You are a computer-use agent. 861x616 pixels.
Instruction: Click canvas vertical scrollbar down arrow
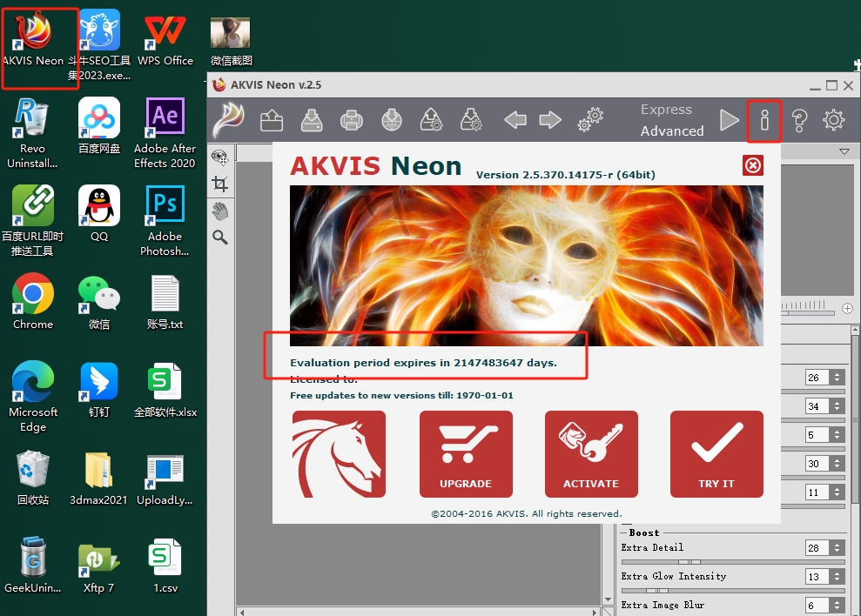(x=608, y=599)
